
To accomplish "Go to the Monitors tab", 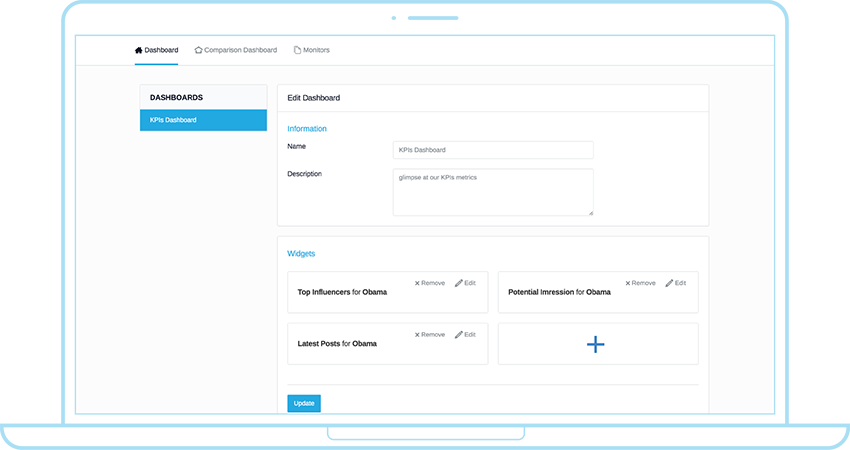I will click(312, 50).
